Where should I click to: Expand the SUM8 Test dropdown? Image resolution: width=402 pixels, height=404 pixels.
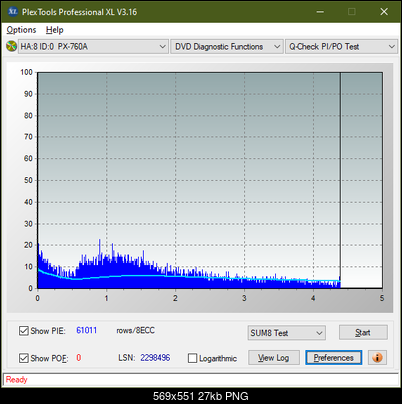(287, 333)
